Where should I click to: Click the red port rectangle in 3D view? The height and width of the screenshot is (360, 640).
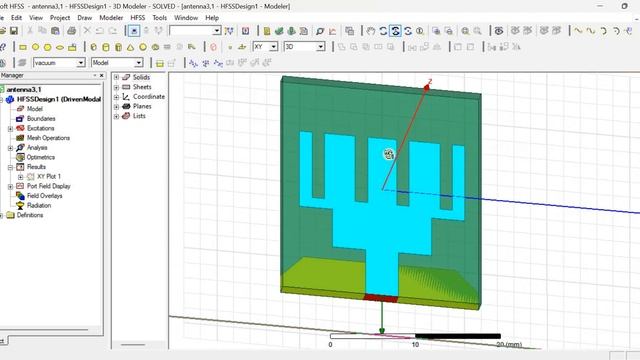[x=380, y=298]
